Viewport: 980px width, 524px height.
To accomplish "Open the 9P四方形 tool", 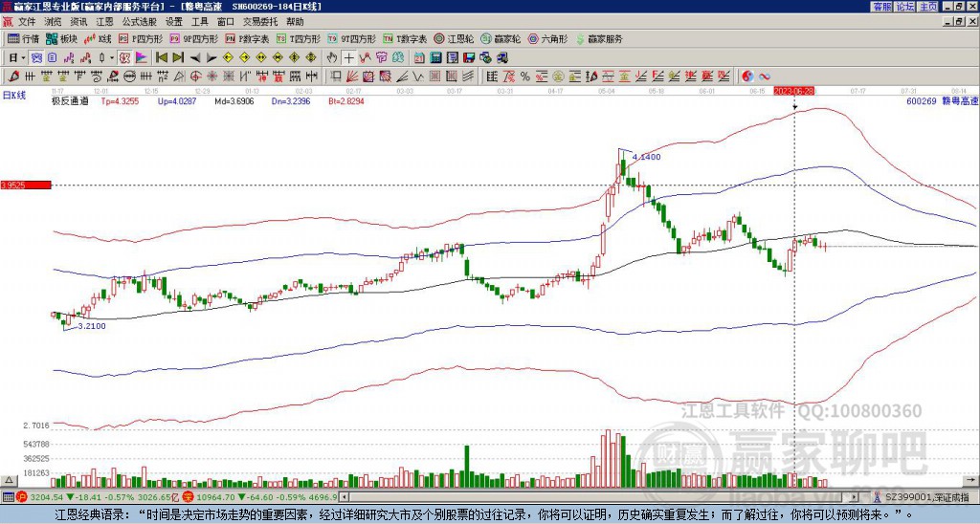I will click(193, 38).
